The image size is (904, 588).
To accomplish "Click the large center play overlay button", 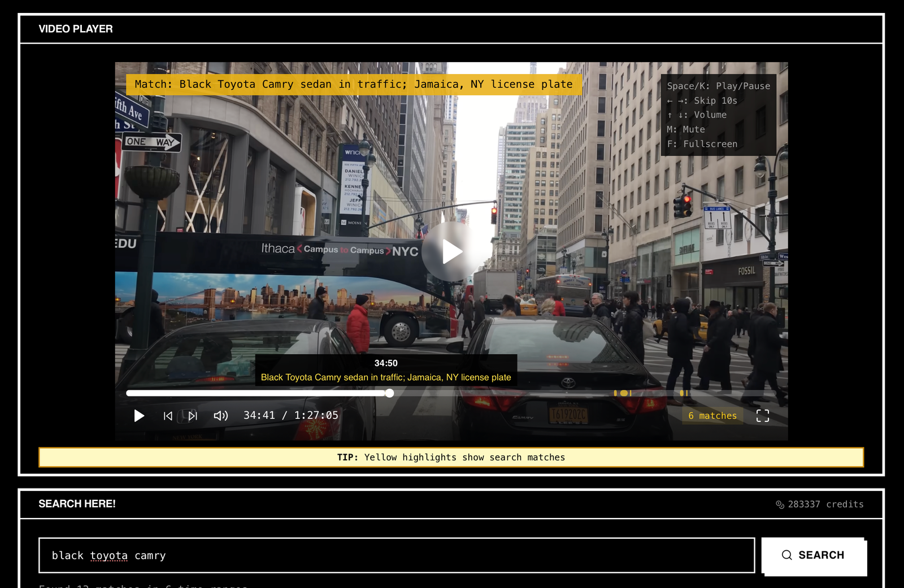I will click(x=450, y=251).
